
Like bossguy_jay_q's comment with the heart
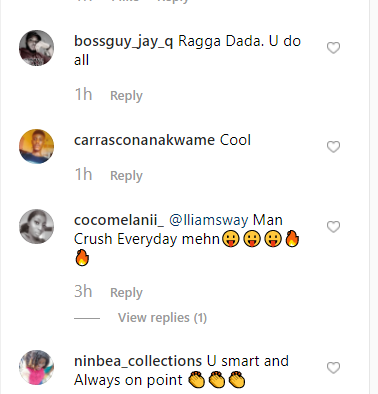(x=333, y=48)
